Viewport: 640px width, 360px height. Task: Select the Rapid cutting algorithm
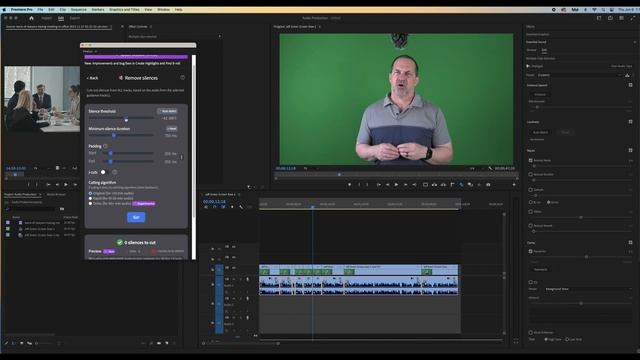(x=90, y=198)
